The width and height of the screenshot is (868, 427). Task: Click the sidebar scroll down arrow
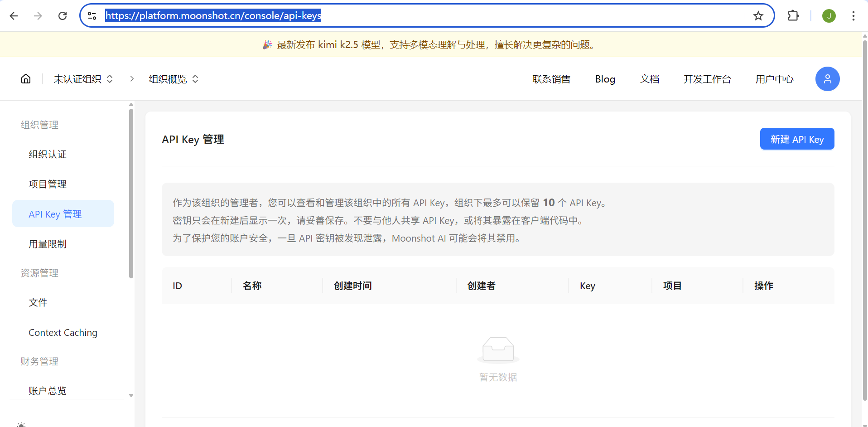pos(131,395)
